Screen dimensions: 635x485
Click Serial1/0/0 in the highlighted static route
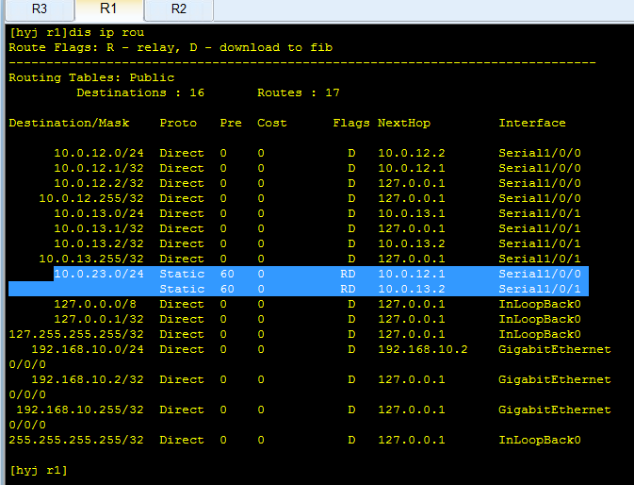coord(539,274)
